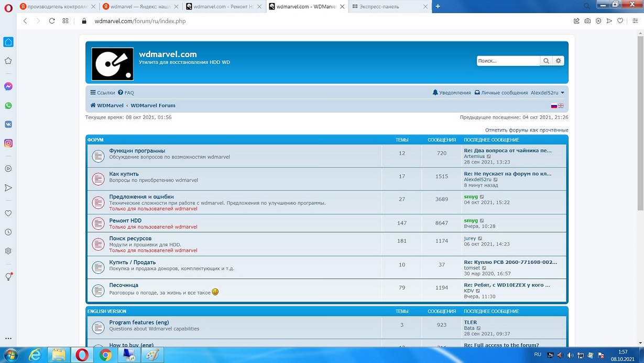Open Messenger in the Opera sidebar

point(8,87)
